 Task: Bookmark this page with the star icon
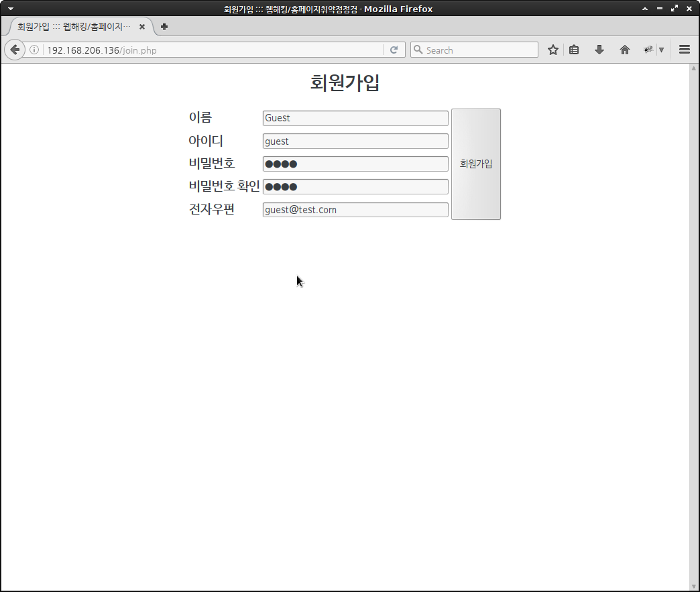pyautogui.click(x=553, y=50)
